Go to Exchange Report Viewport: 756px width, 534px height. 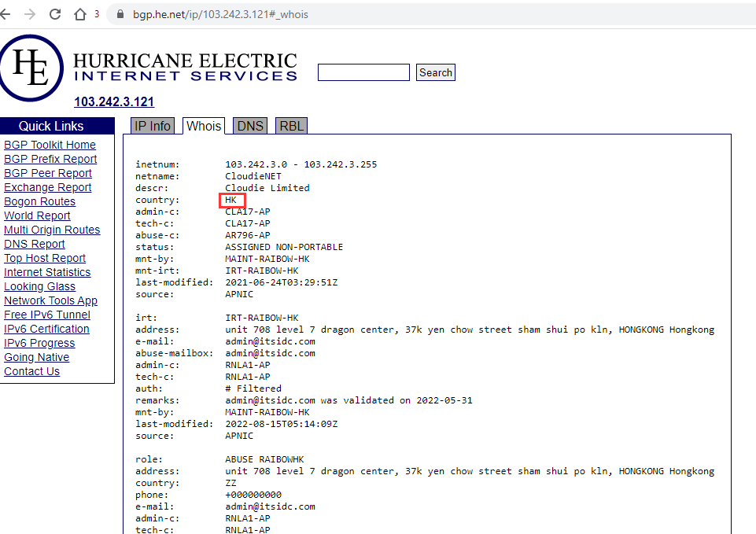click(48, 187)
